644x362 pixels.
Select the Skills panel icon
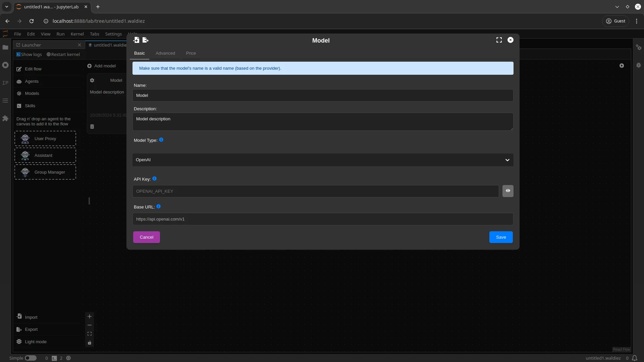coord(19,106)
